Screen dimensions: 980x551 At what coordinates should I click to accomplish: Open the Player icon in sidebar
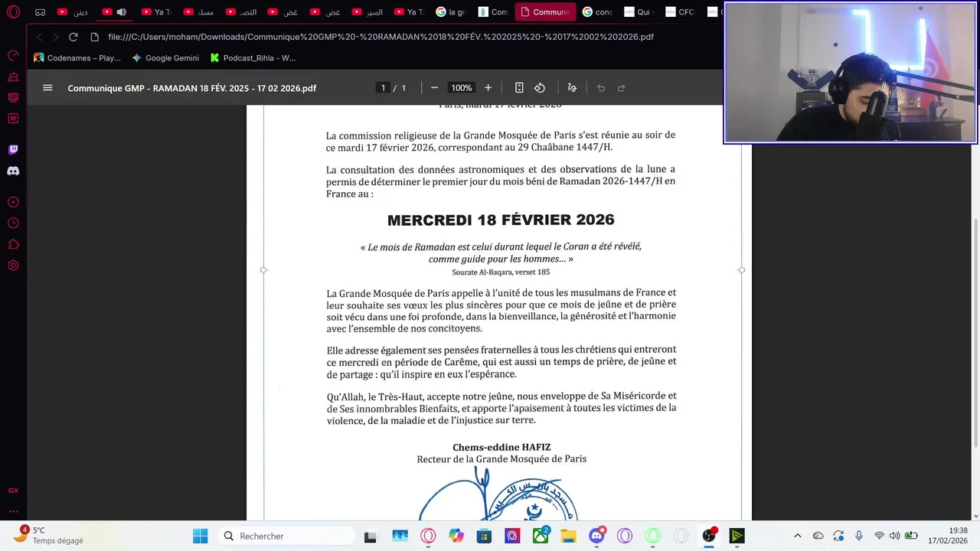[x=13, y=203]
